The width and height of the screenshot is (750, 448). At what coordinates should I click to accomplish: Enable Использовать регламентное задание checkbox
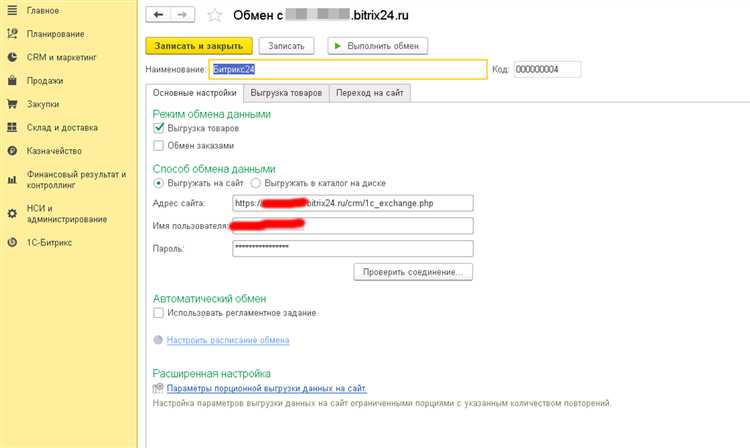pos(158,313)
